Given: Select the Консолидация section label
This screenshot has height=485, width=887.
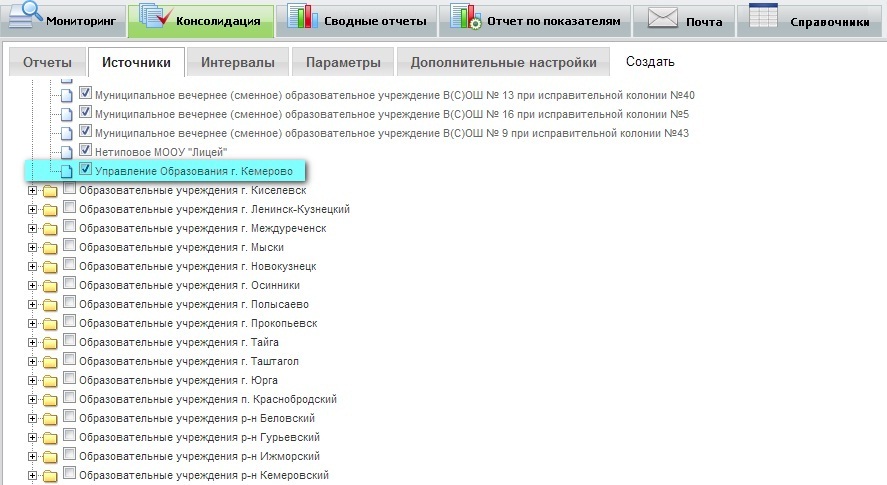Looking at the screenshot, I should click(218, 22).
